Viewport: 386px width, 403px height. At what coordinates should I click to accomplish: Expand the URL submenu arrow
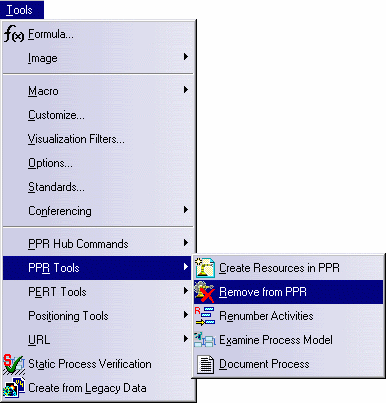186,339
